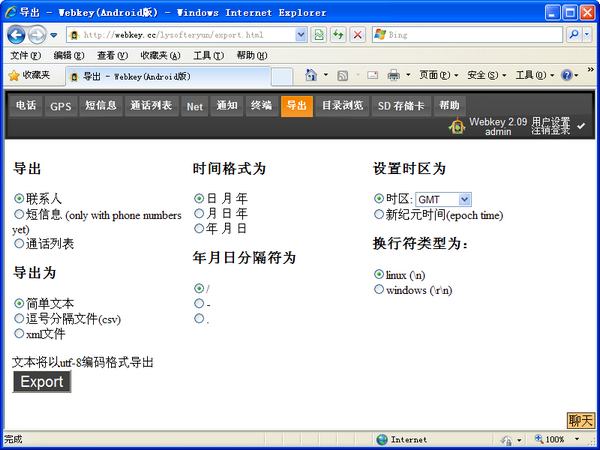Click the Print icon in toolbar
This screenshot has height=450, width=600.
click(394, 75)
